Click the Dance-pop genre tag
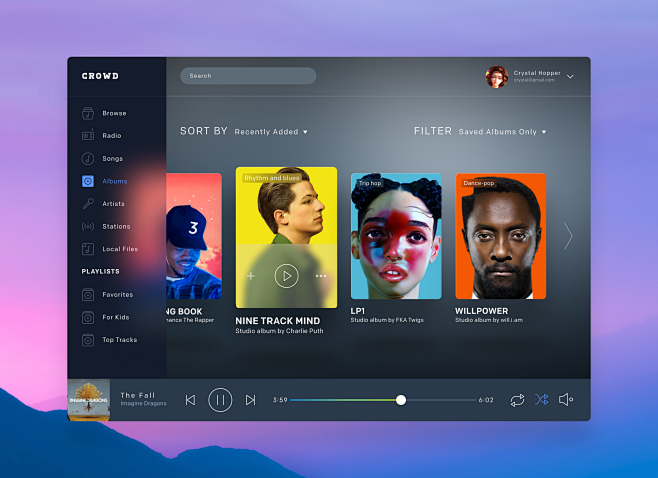This screenshot has width=658, height=478. [x=479, y=183]
